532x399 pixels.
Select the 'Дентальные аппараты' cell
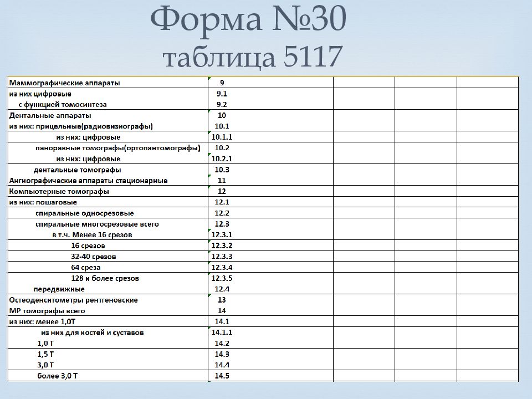point(50,116)
